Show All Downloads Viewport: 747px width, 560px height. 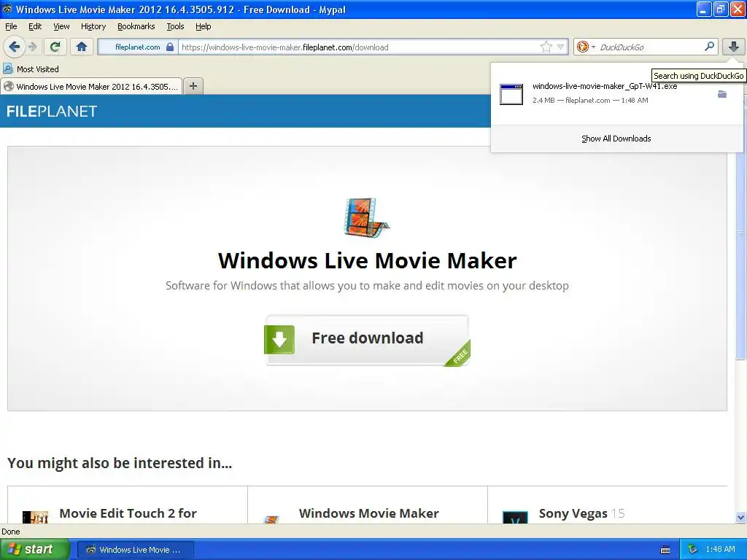[616, 139]
